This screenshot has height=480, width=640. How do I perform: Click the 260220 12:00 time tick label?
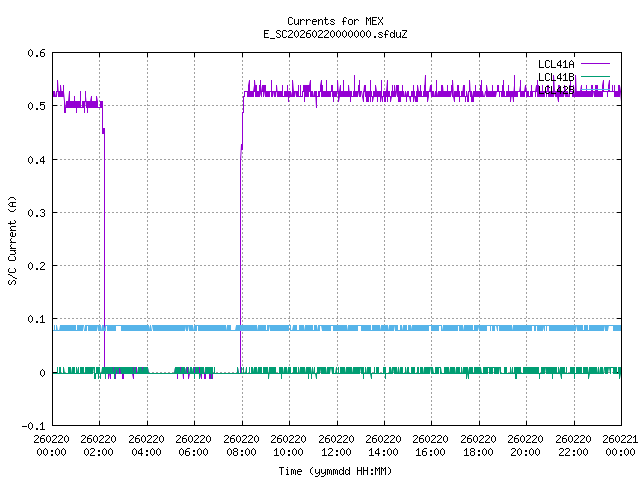click(336, 444)
